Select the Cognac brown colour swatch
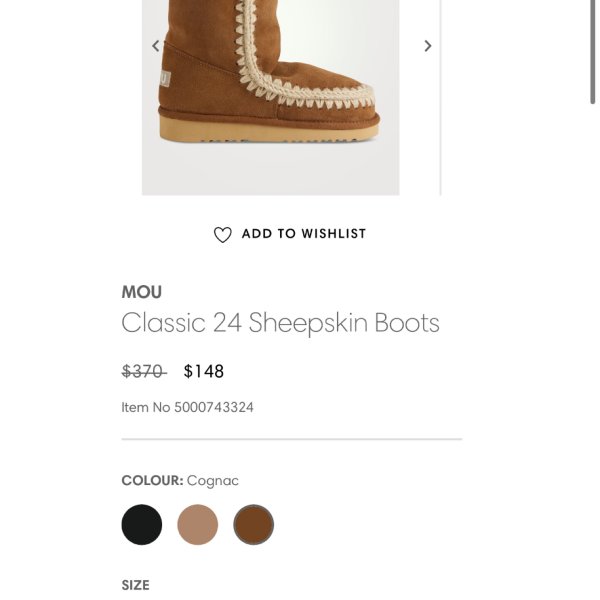 (254, 525)
